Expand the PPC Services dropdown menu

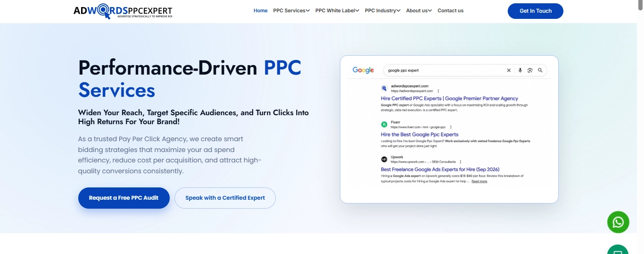291,10
